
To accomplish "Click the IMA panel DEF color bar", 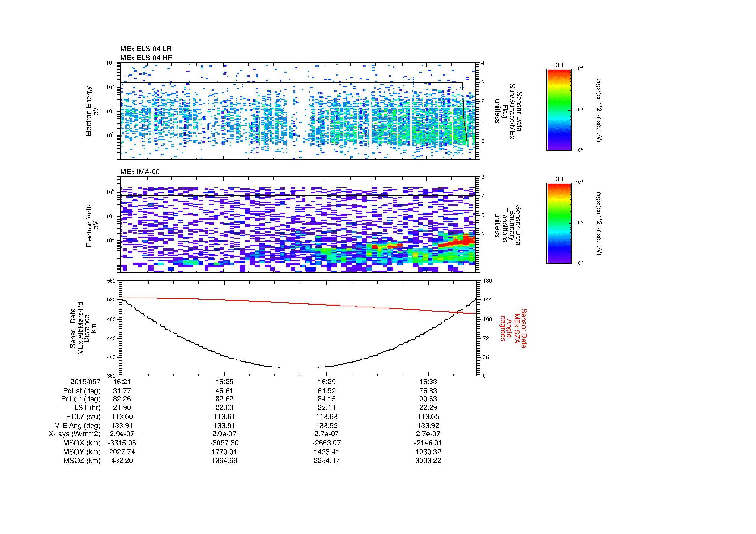I will 559,224.
